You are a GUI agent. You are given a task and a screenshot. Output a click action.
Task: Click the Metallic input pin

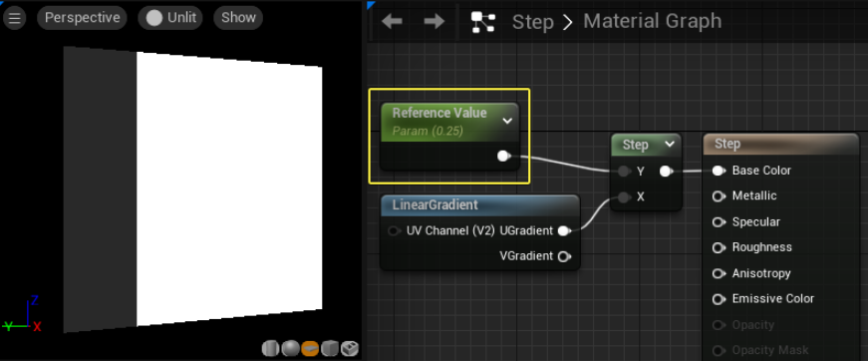(719, 196)
